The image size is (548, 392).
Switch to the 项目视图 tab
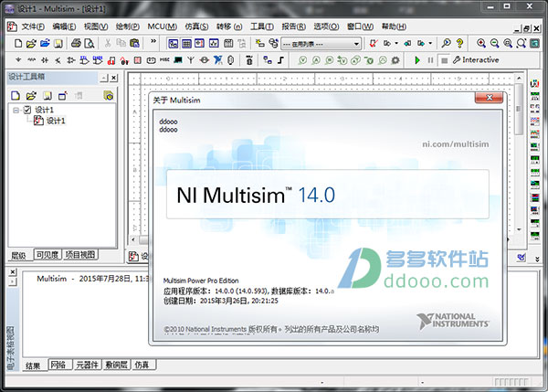click(80, 255)
